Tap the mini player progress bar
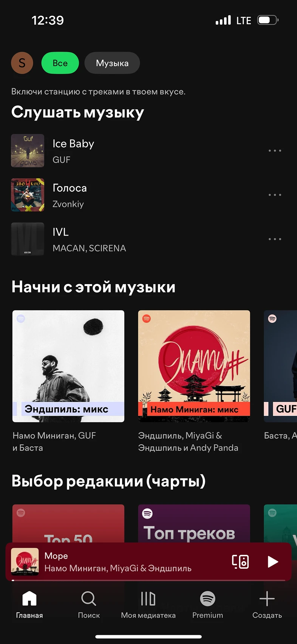 point(148,580)
